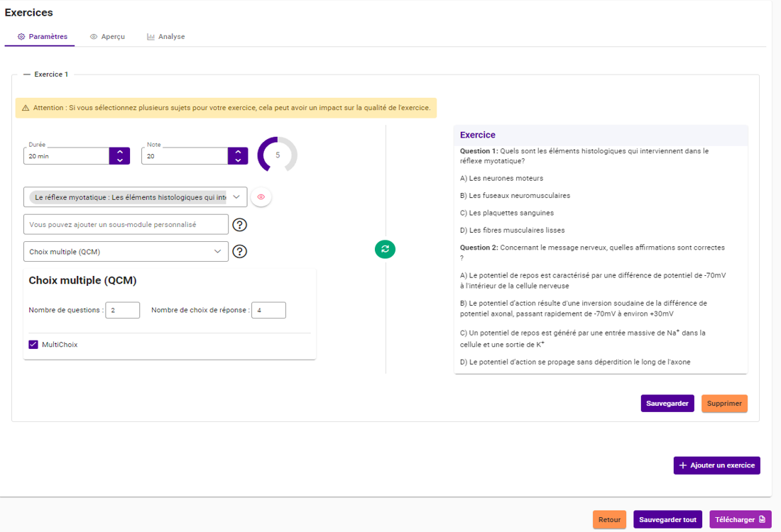Click the help icon beside sous-module field

(x=240, y=225)
